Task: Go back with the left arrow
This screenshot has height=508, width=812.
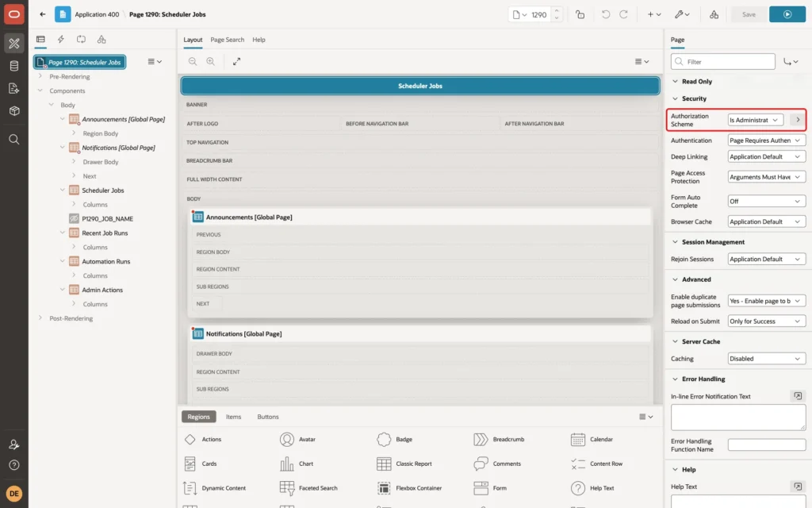Action: 43,14
